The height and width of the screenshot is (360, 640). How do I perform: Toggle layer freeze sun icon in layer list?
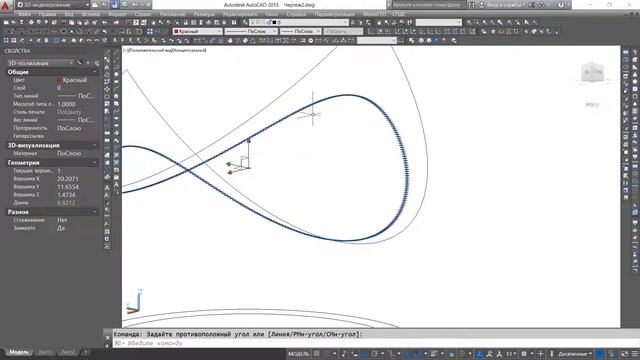tap(258, 22)
